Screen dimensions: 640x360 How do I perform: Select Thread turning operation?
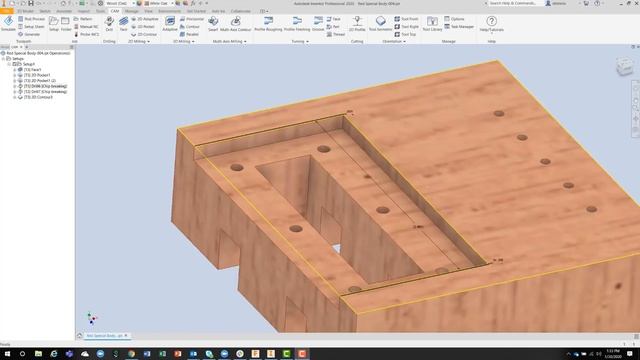(336, 34)
